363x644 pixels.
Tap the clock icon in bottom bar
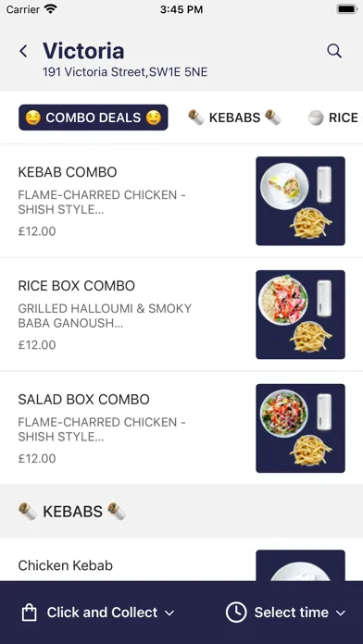coord(236,613)
